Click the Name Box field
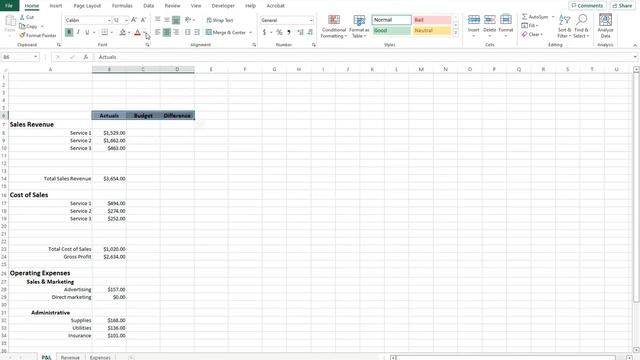 point(20,57)
